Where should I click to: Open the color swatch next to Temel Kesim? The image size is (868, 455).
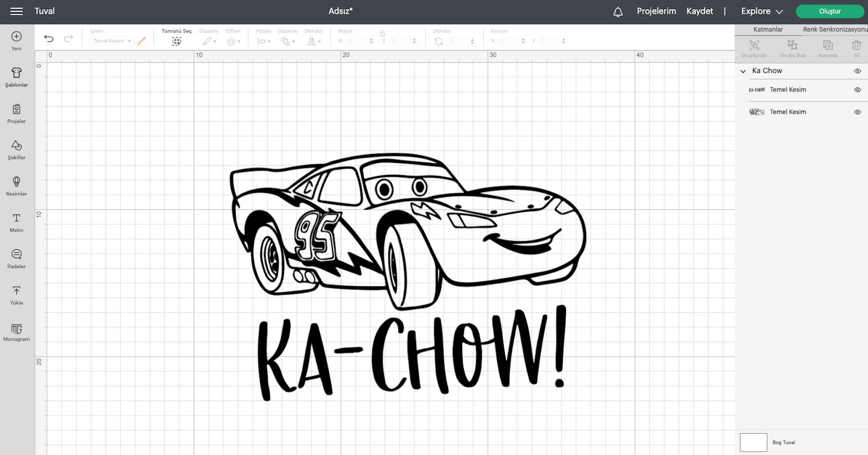(141, 40)
